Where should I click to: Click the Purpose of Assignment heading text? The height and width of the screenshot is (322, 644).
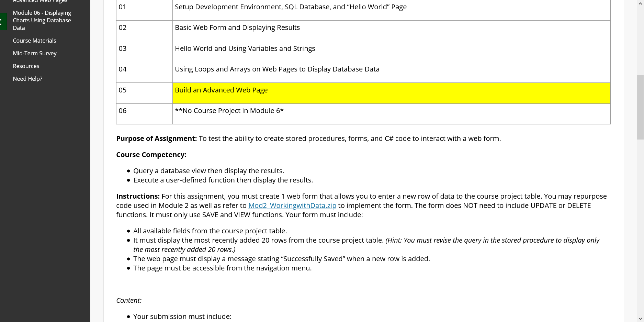pos(156,138)
